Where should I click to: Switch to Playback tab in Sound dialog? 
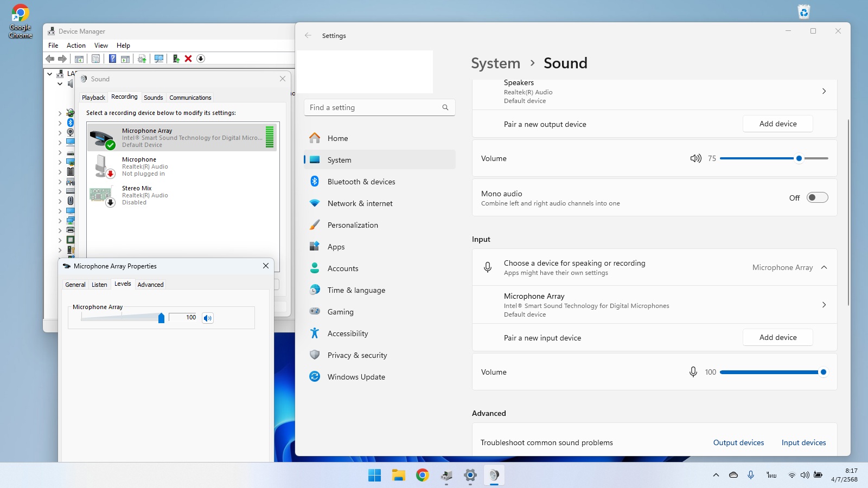[x=93, y=98]
